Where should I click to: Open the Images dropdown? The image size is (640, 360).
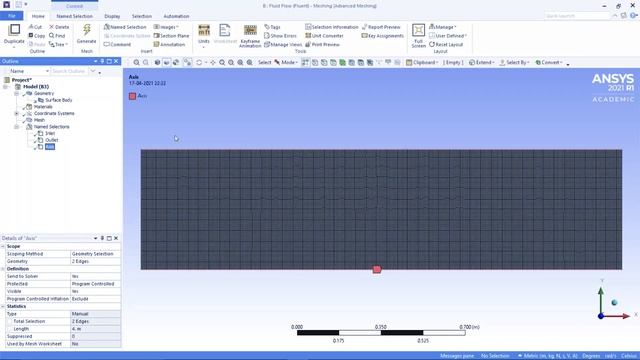(166, 27)
